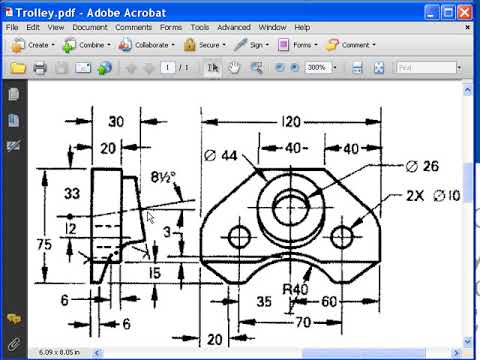Viewport: 480px width, 360px height.
Task: Go to next page arrow
Action: pyautogui.click(x=149, y=68)
